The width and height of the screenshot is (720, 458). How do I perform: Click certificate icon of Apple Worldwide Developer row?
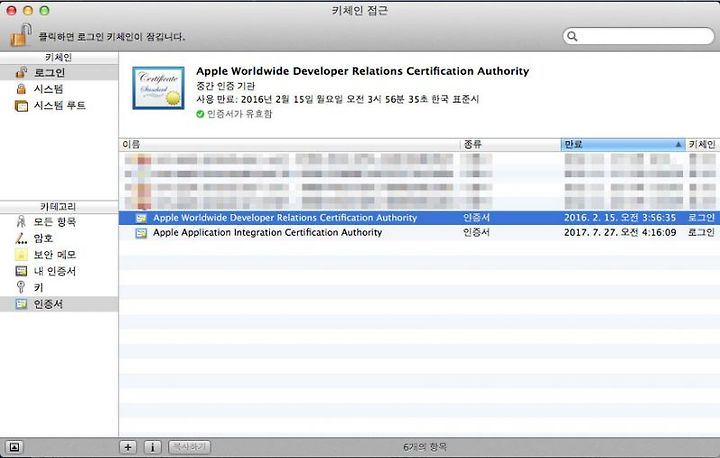click(141, 218)
